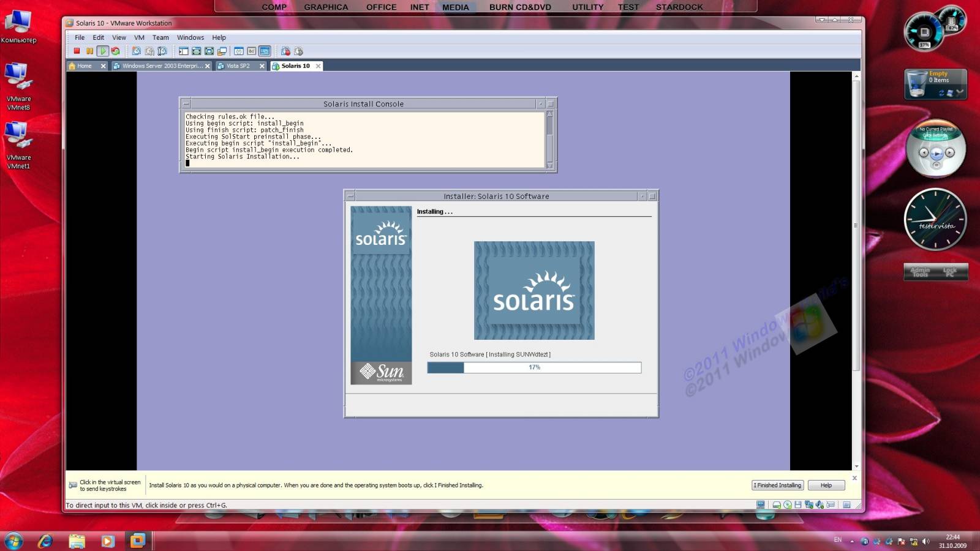
Task: Close the Windows Server 2003 tab
Action: point(208,66)
